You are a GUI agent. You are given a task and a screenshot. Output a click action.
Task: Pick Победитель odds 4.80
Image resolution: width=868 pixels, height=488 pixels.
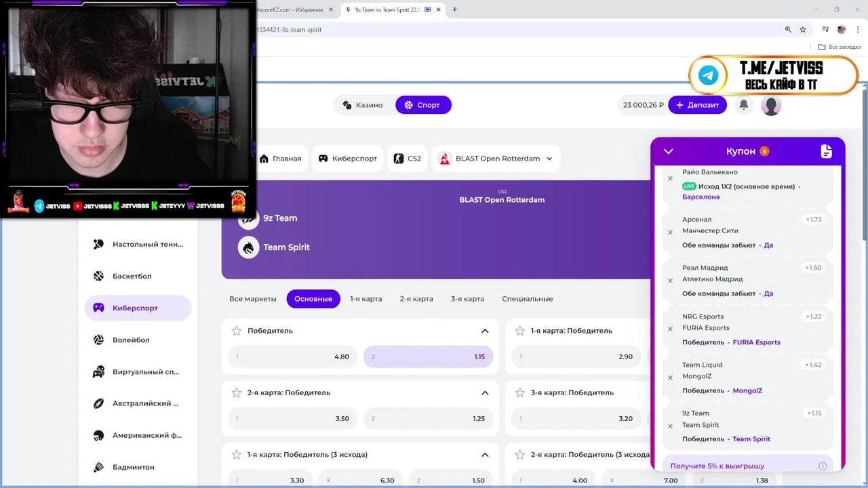coord(293,357)
